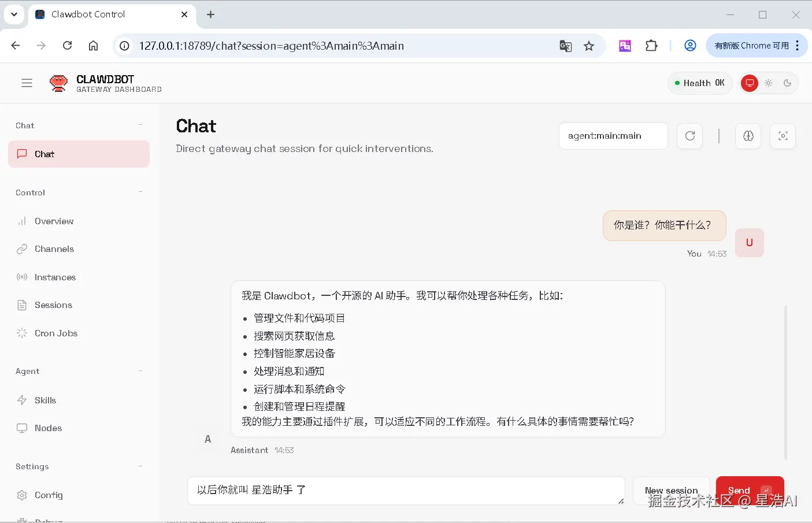Reload the browser page
This screenshot has width=812, height=523.
click(x=67, y=46)
